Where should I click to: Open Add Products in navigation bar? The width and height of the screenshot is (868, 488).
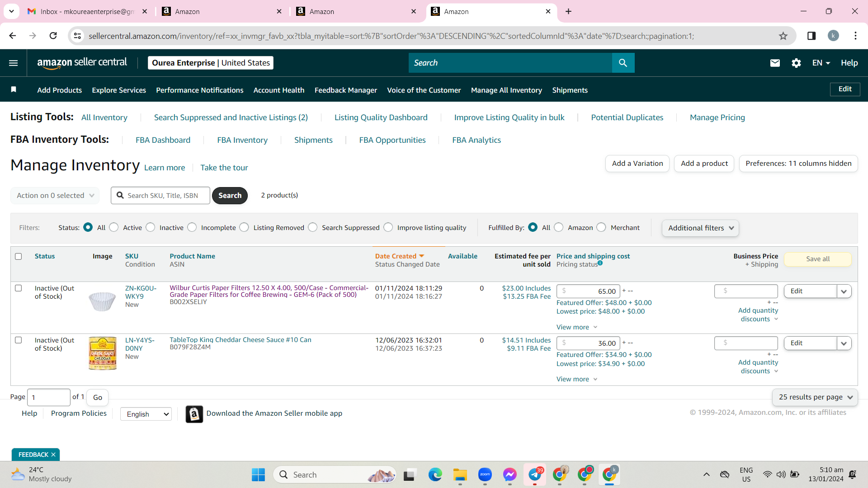pos(60,90)
